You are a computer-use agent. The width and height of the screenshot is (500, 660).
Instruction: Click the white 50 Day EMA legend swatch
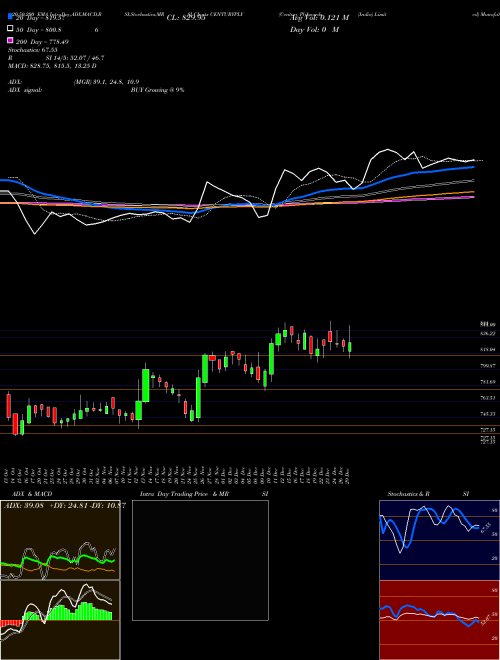tap(11, 29)
